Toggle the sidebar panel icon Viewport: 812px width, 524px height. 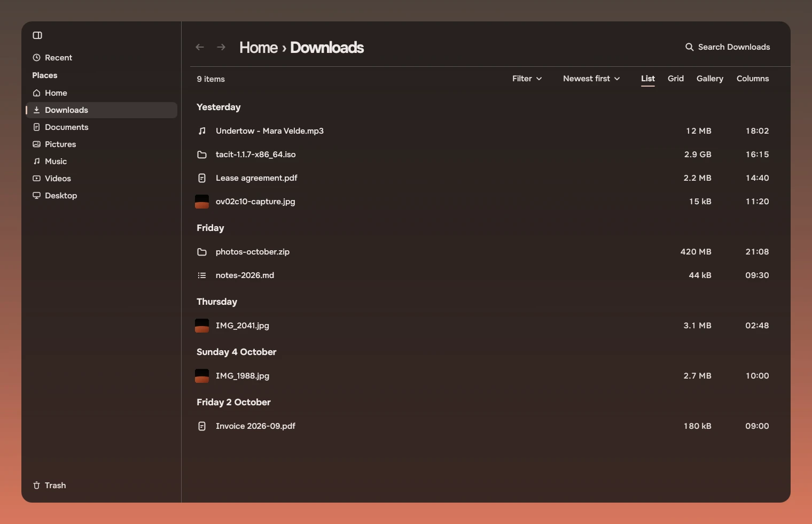click(x=37, y=35)
